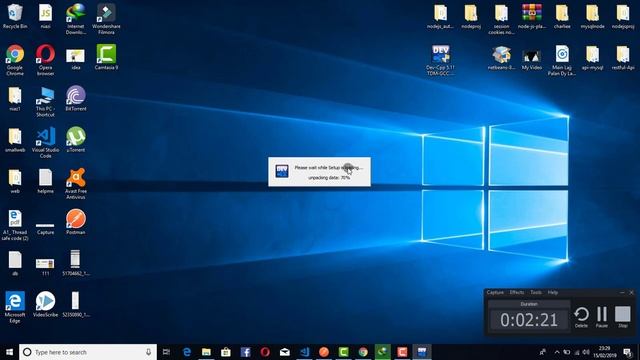Select the Avast Free Antivirus desktop icon
This screenshot has height=360, width=640.
pos(76,184)
